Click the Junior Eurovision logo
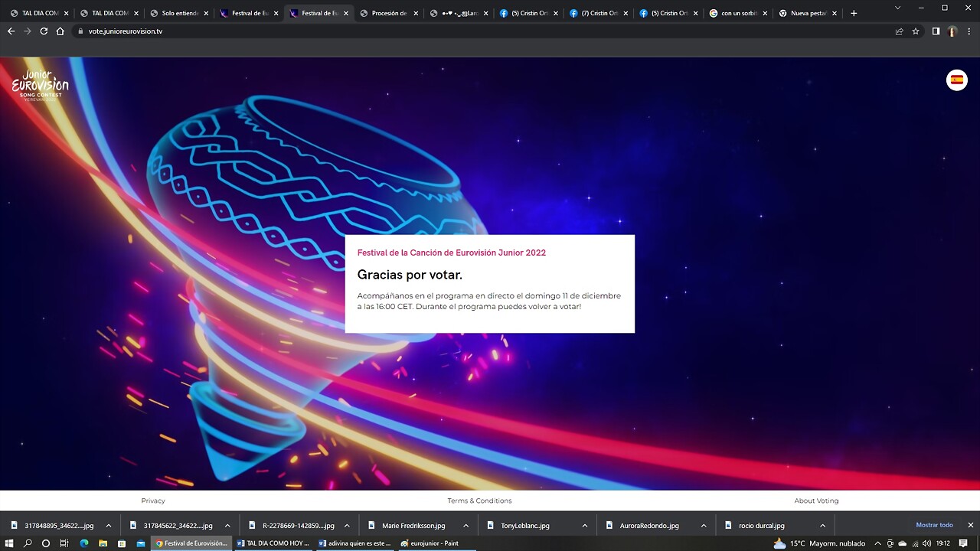Viewport: 980px width, 551px height. (40, 86)
